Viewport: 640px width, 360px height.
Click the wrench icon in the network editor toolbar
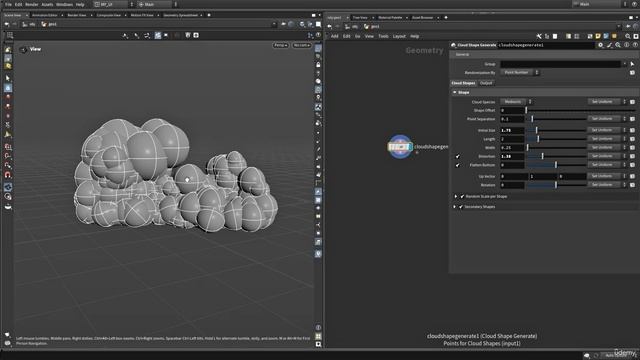tap(539, 36)
